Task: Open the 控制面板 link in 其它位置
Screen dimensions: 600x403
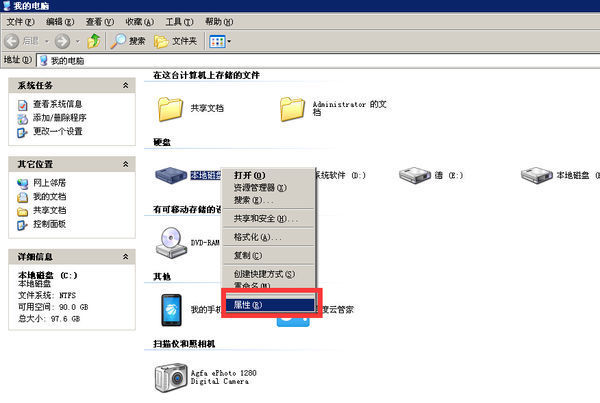Action: [x=49, y=224]
